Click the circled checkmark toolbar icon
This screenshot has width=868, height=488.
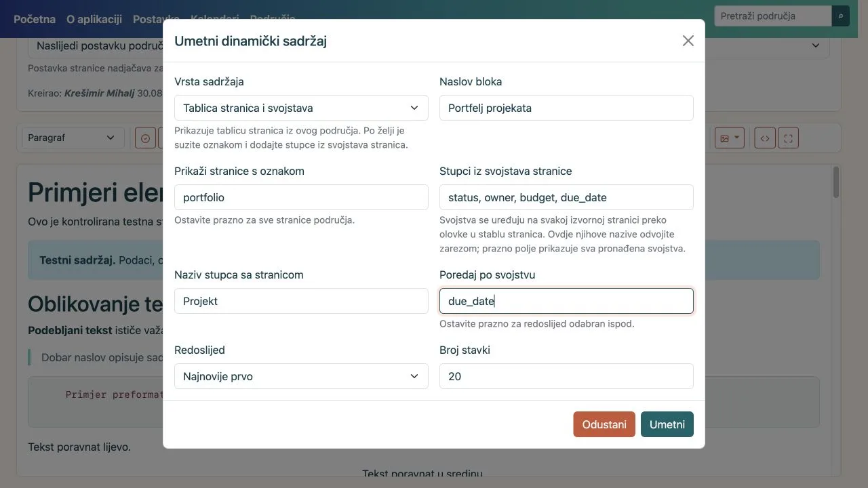click(145, 138)
